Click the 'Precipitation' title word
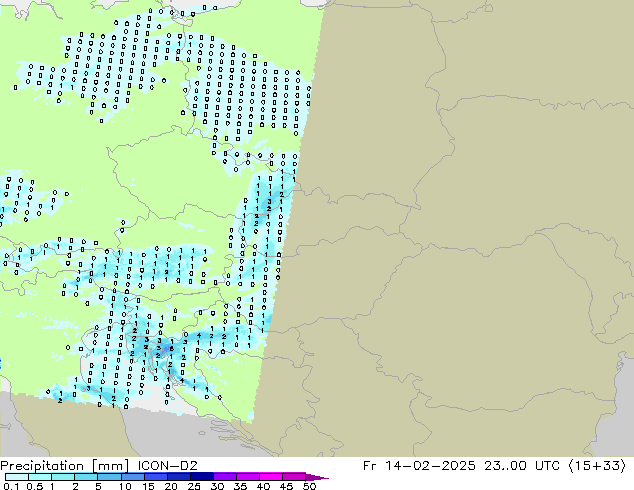The width and height of the screenshot is (634, 490). (42, 466)
